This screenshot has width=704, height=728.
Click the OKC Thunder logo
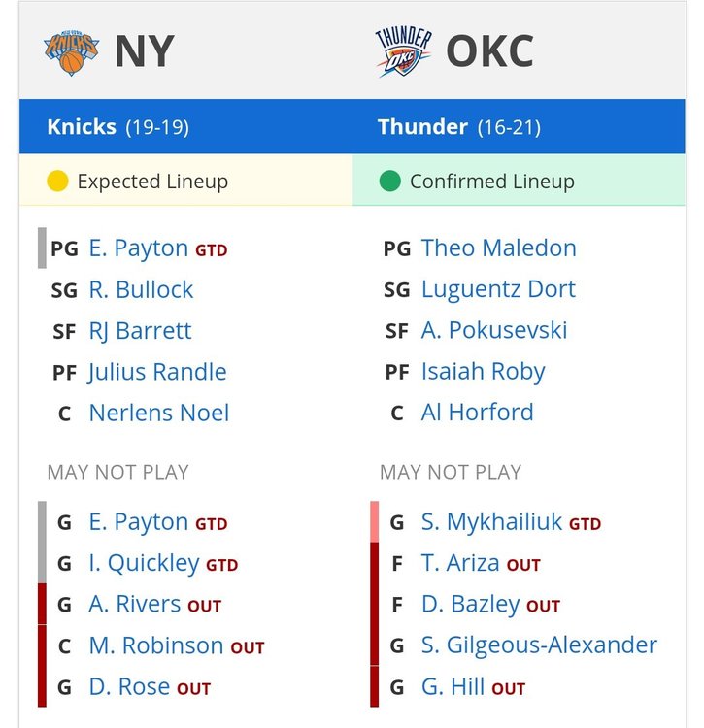(x=403, y=51)
